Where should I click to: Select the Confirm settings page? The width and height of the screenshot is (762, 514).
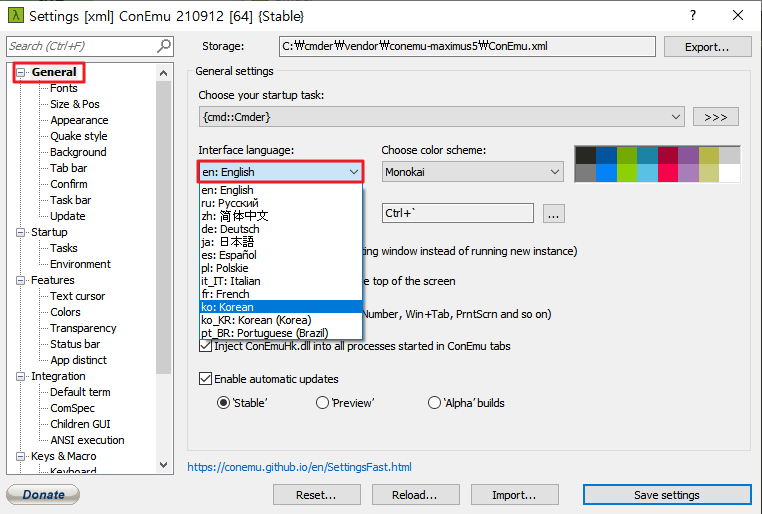point(69,184)
